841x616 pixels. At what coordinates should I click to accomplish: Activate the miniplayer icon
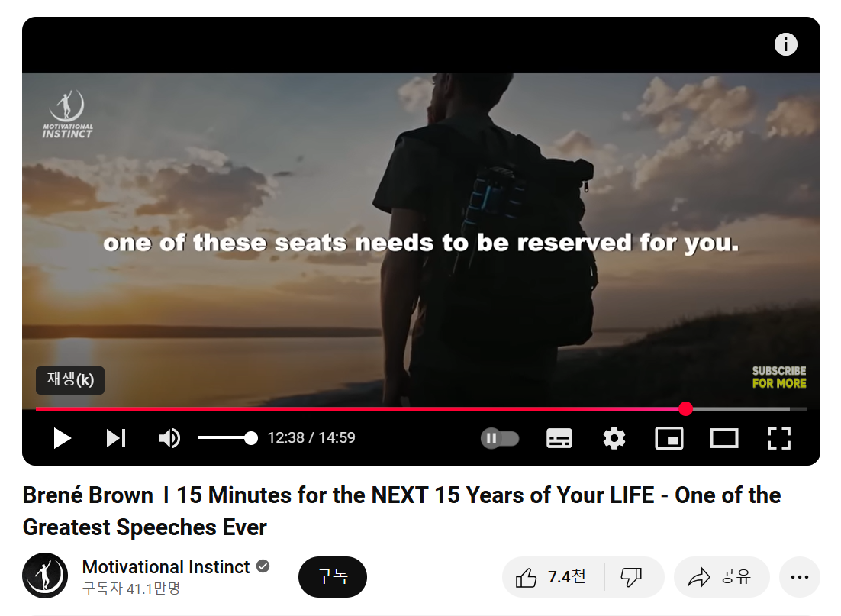[x=669, y=438]
